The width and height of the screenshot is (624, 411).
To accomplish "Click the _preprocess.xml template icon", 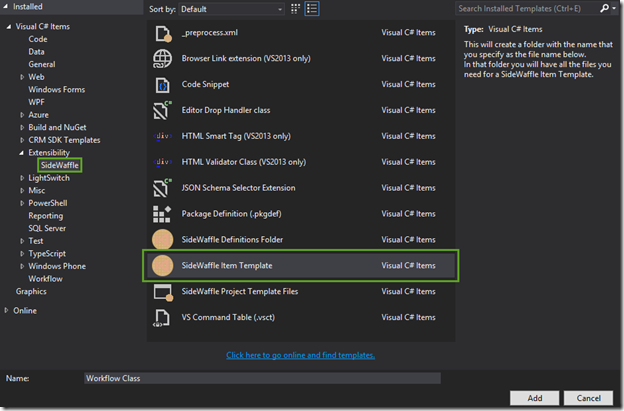I will point(163,33).
